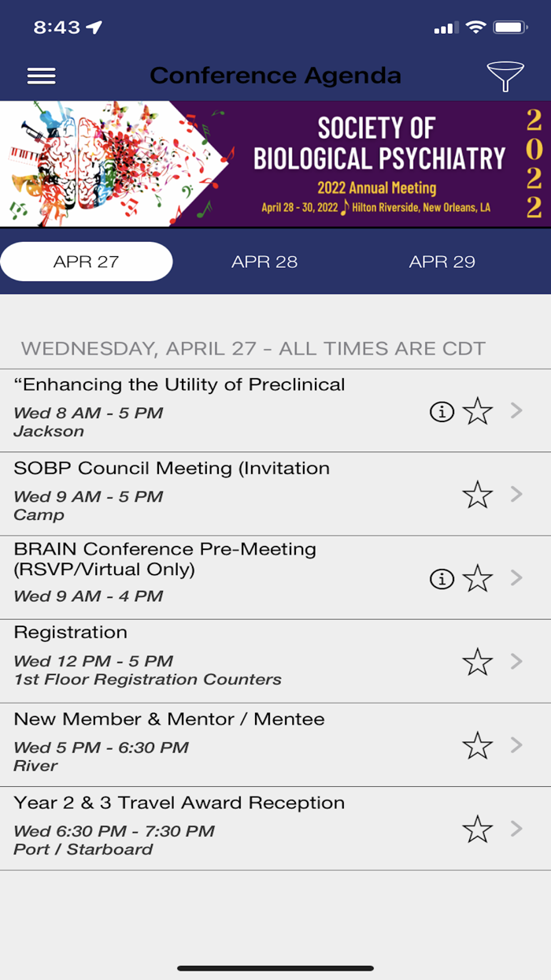Star the Year 2 & 3 Travel Award Reception
This screenshot has width=551, height=980.
(478, 829)
